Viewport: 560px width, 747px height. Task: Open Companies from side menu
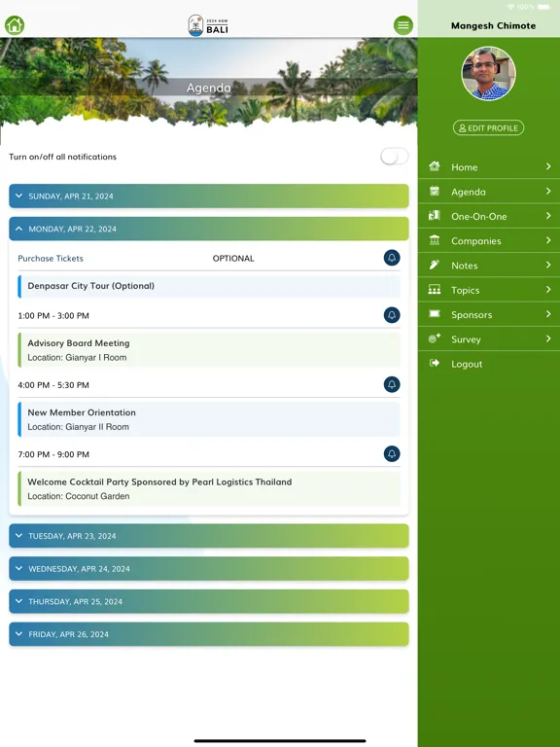point(489,240)
